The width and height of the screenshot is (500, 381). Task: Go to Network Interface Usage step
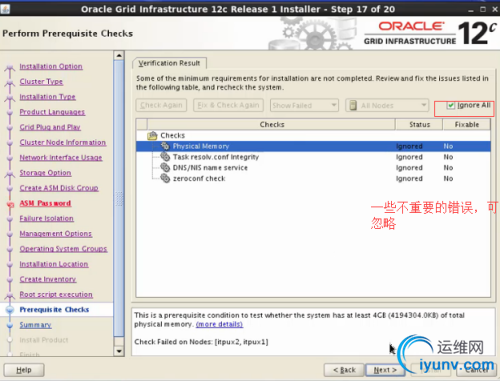pyautogui.click(x=61, y=157)
